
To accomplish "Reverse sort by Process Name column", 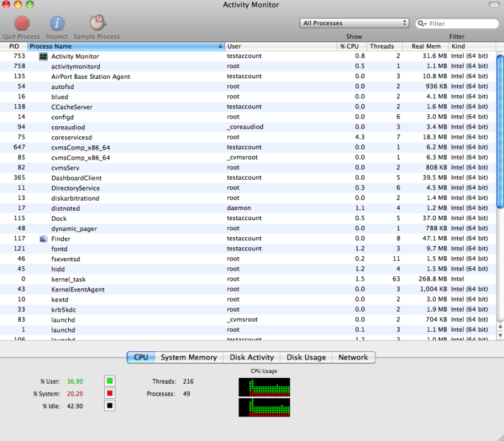I will pos(126,46).
